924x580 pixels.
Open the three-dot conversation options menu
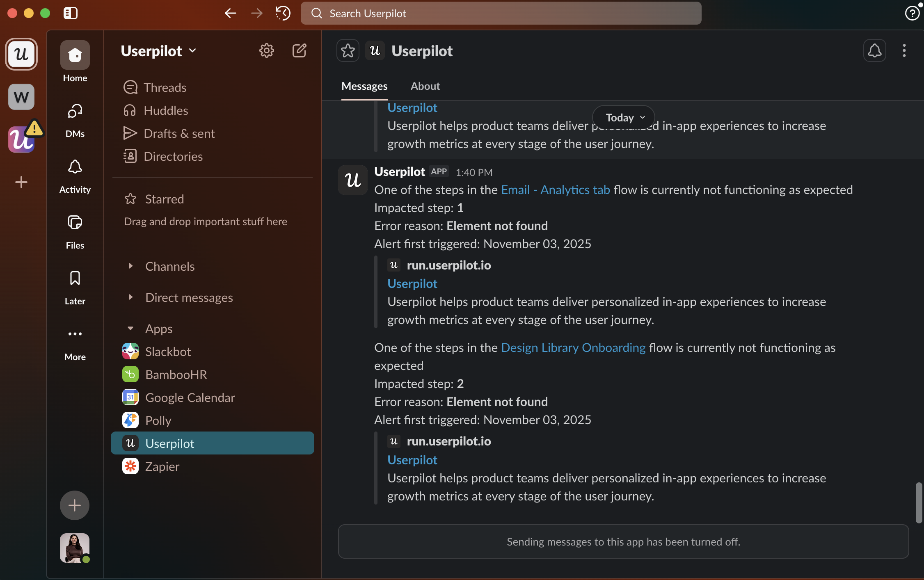(x=904, y=51)
